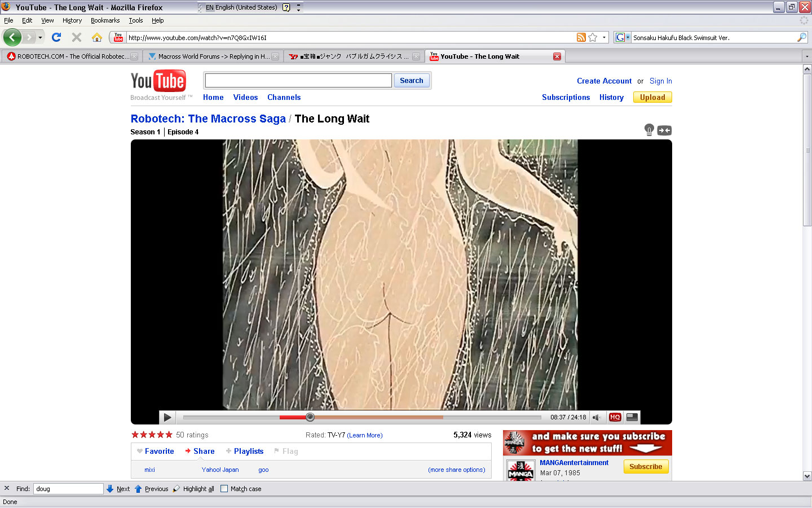Click the MANGAentertainment channel name
The image size is (812, 508).
click(x=574, y=462)
